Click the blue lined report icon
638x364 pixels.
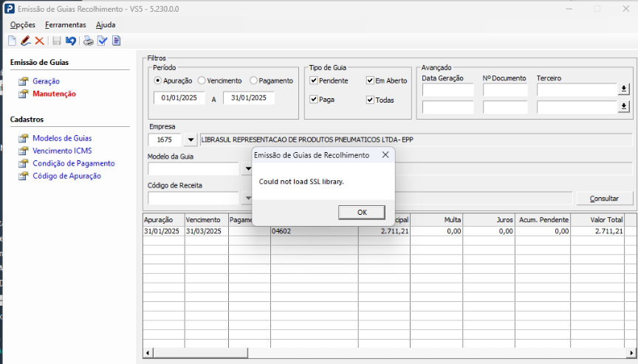coord(116,41)
